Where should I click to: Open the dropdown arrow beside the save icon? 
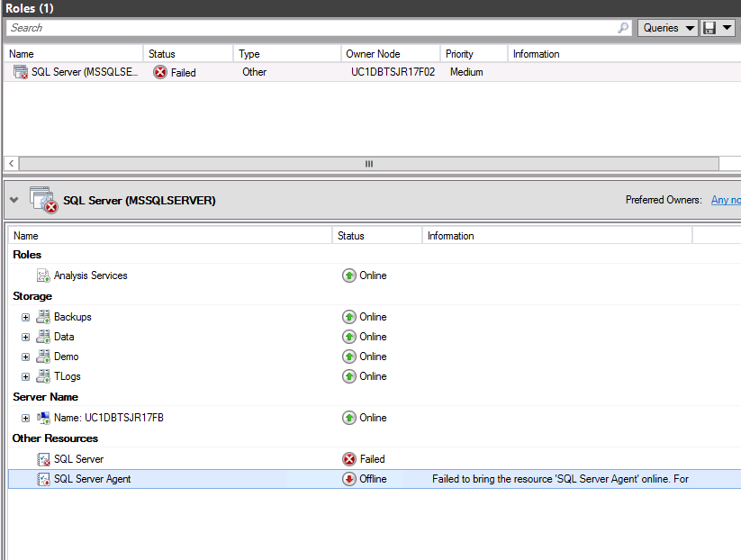727,28
